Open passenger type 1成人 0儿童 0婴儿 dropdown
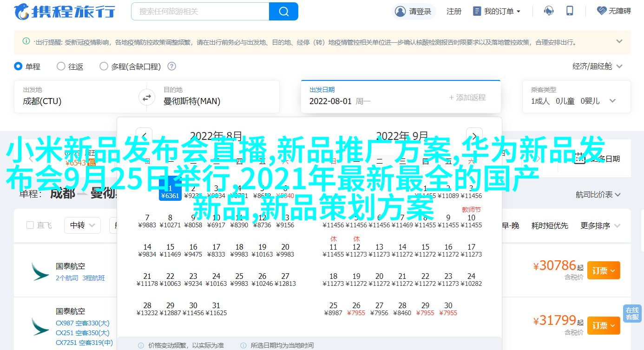The width and height of the screenshot is (644, 350). (576, 97)
